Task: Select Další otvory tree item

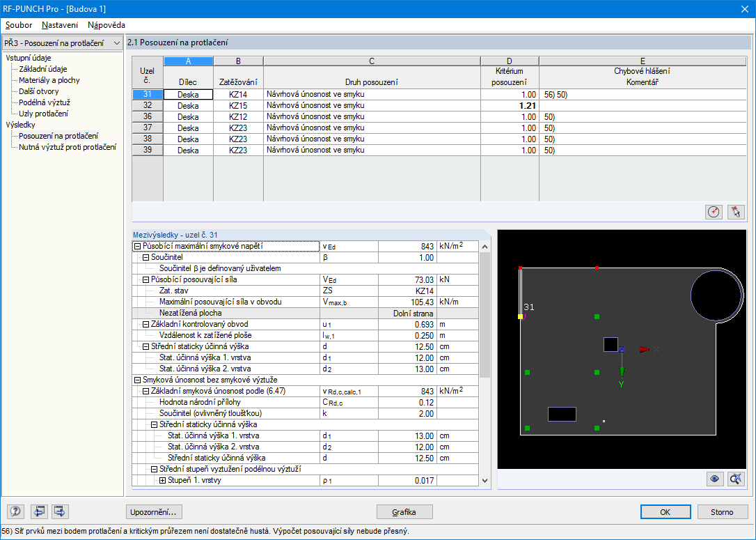Action: [38, 91]
